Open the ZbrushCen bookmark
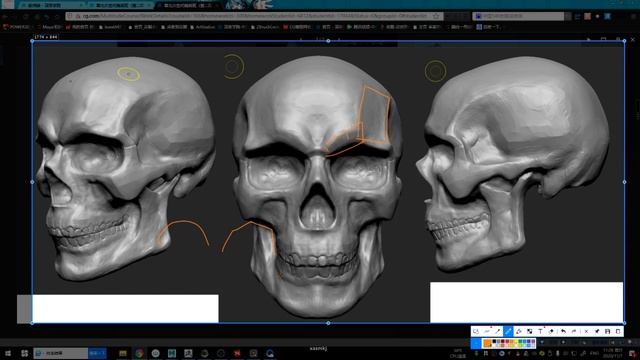This screenshot has width=640, height=360. (x=265, y=27)
